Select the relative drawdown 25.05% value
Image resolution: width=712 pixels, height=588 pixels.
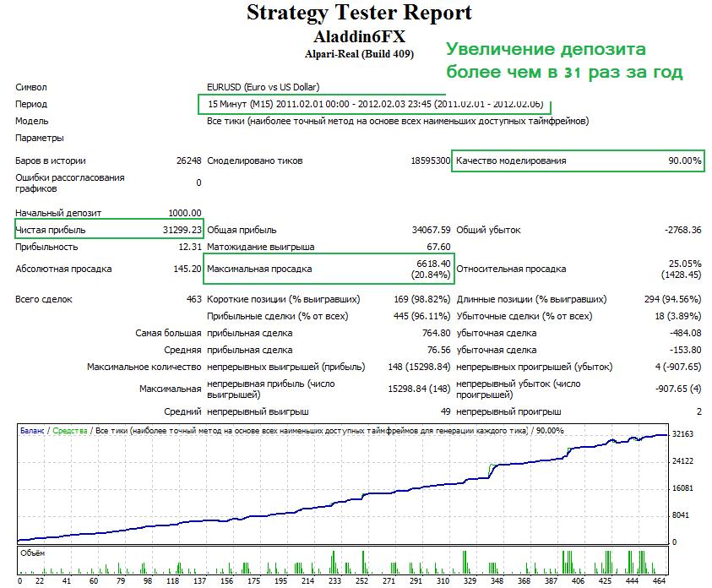pyautogui.click(x=684, y=264)
